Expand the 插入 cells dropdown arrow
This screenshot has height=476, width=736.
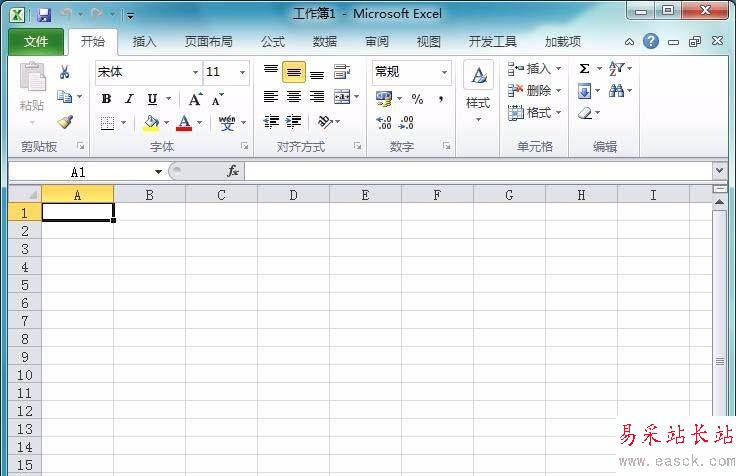click(559, 69)
